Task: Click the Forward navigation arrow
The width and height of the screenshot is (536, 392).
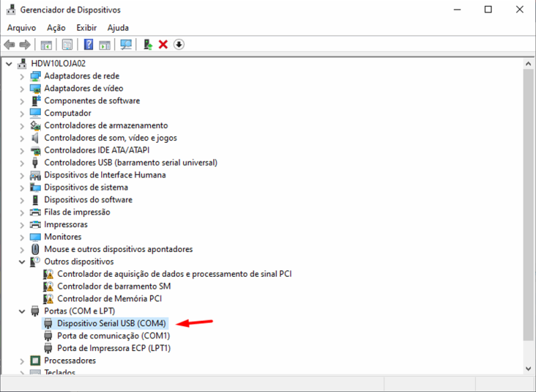Action: 24,44
